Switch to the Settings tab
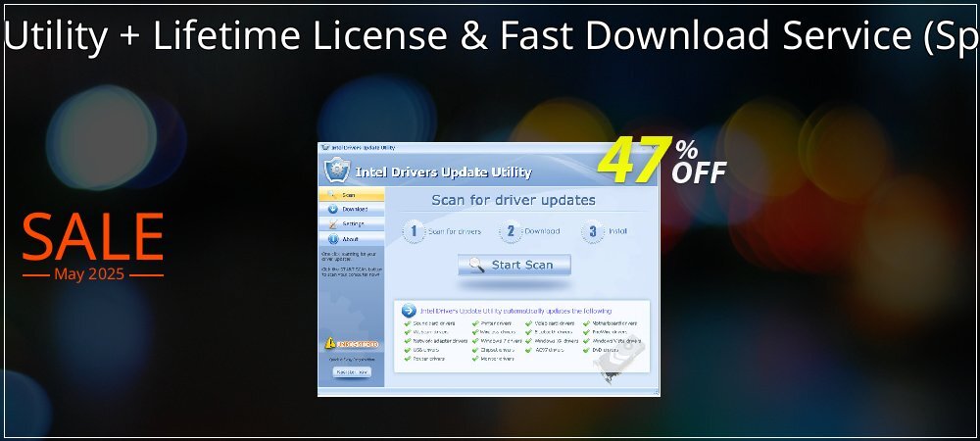Screen dimensions: 980x441 [351, 223]
